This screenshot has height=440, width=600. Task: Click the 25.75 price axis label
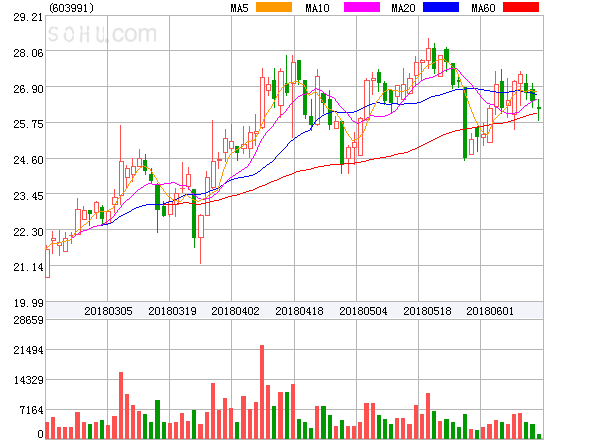(x=28, y=124)
